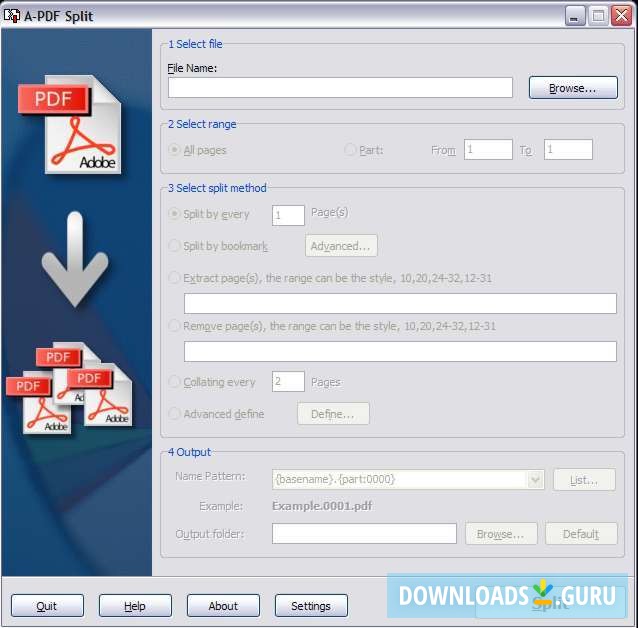Viewport: 638px width, 628px height.
Task: Click the source PDF Adobe file icon
Action: click(70, 124)
